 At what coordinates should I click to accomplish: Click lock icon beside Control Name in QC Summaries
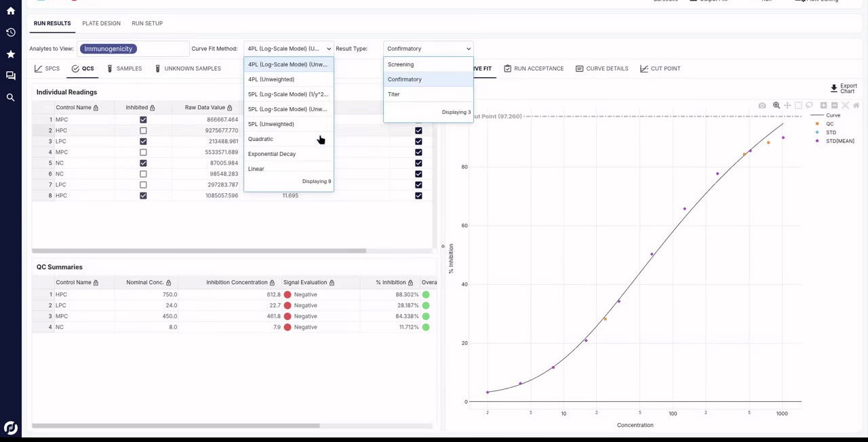click(96, 283)
